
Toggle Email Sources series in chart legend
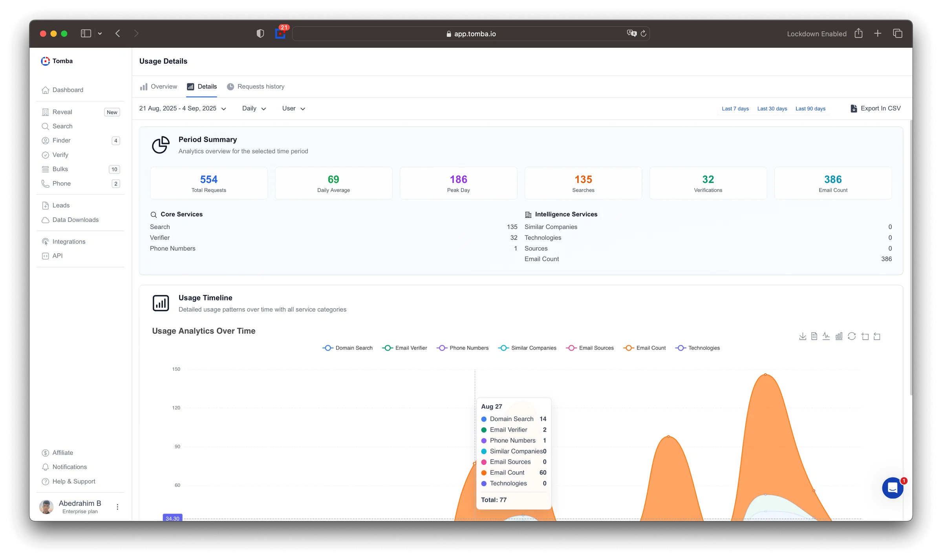click(x=589, y=348)
